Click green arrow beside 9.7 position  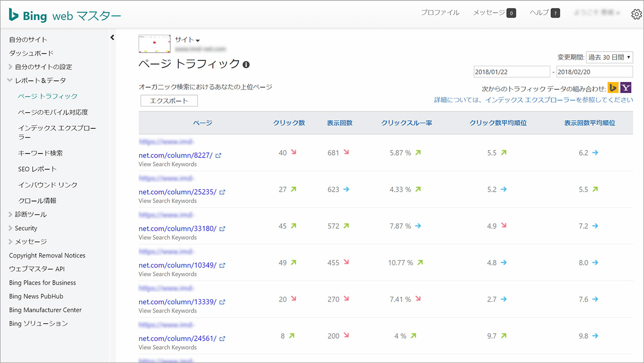[x=504, y=336]
